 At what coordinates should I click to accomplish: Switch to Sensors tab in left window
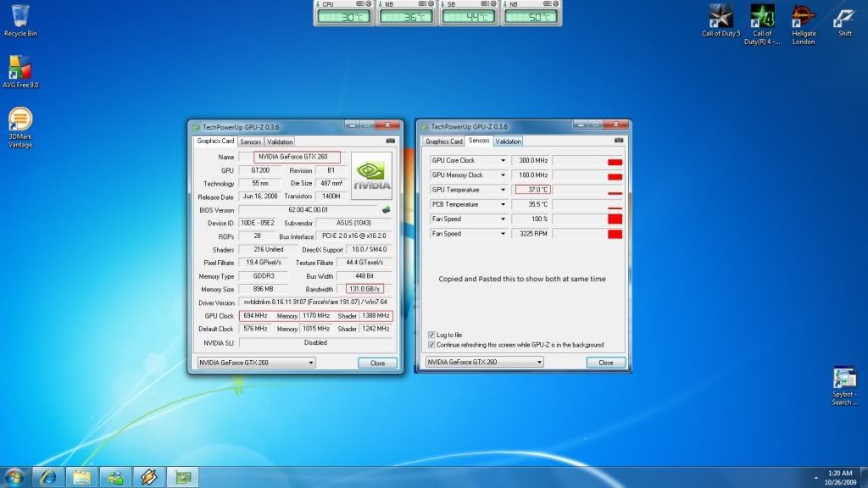(251, 141)
